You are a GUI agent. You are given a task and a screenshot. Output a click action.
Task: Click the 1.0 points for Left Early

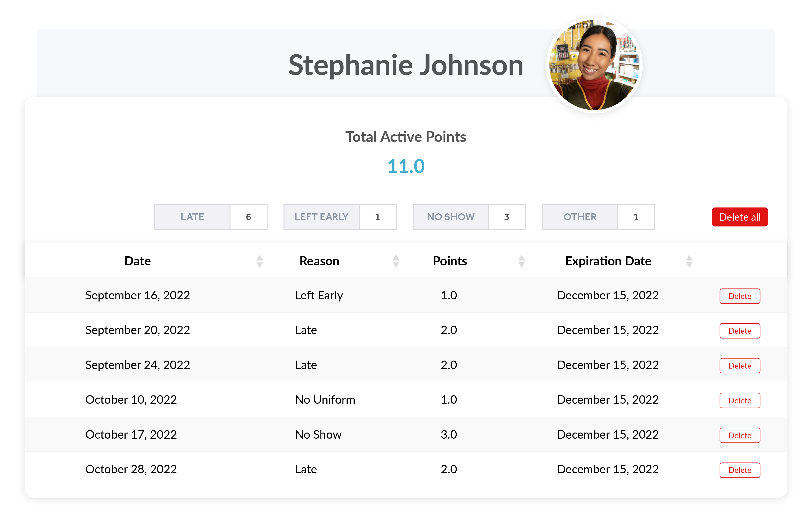449,296
